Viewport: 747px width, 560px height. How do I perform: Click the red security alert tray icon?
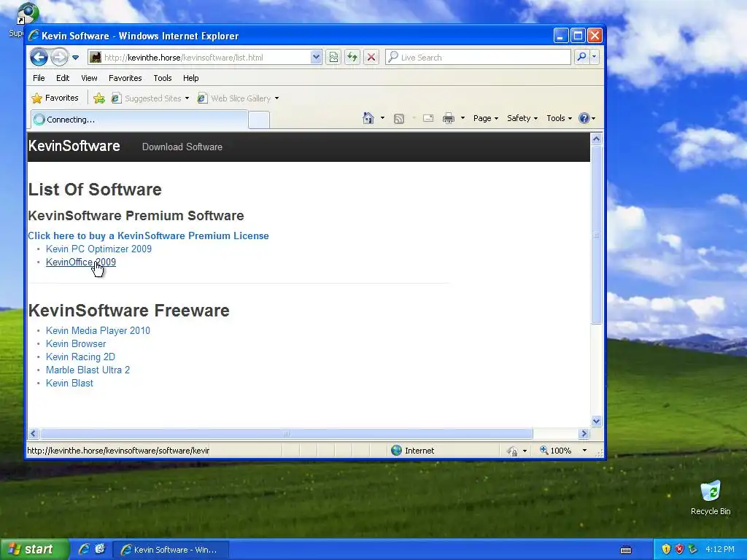679,549
